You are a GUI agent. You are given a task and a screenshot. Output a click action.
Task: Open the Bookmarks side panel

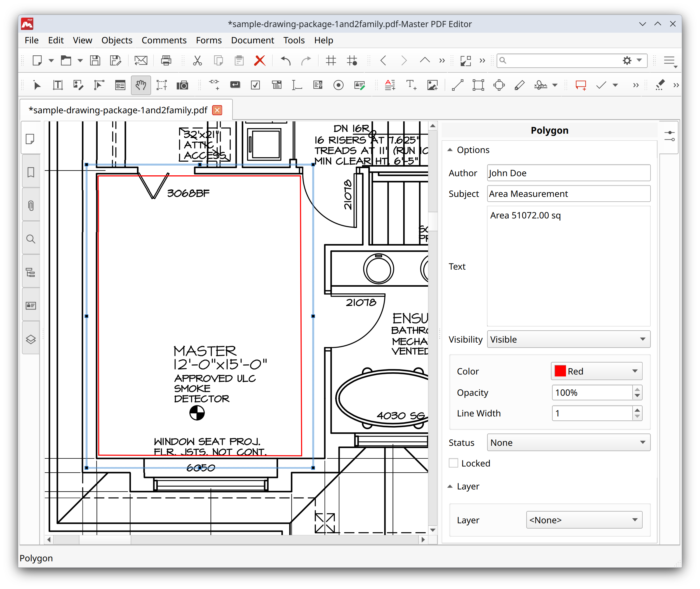pos(31,172)
